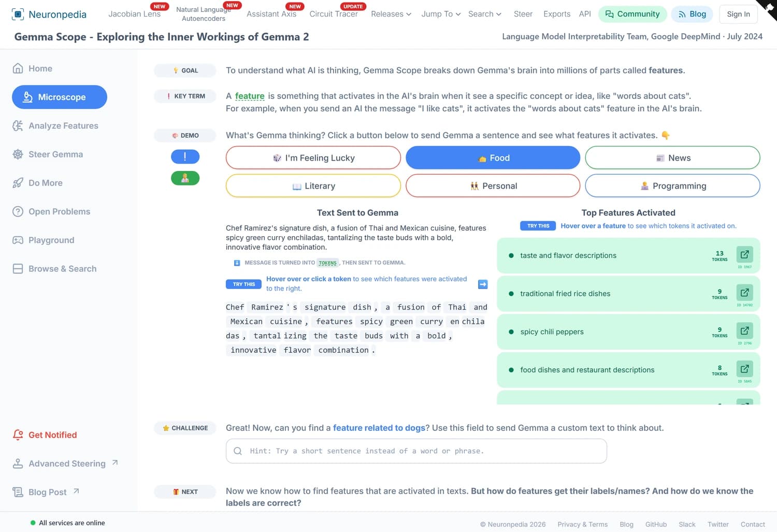Click 'feature related to dogs' link
Screen dimensions: 777x532
379,428
